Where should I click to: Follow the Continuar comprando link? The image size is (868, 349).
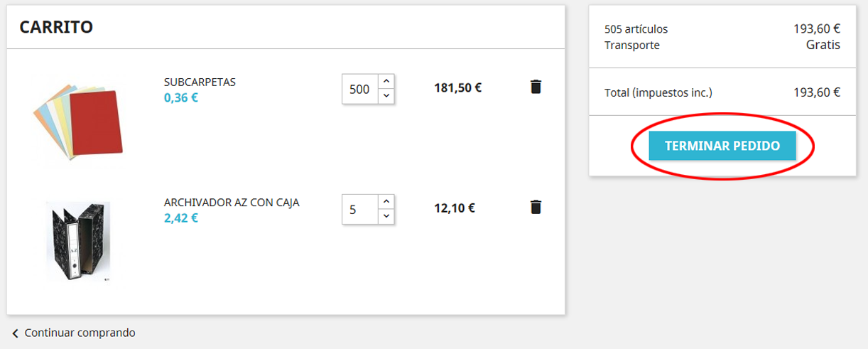80,333
